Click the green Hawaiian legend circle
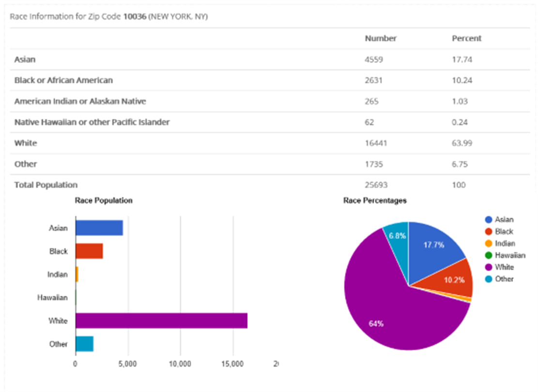The width and height of the screenshot is (538, 392). [x=488, y=256]
